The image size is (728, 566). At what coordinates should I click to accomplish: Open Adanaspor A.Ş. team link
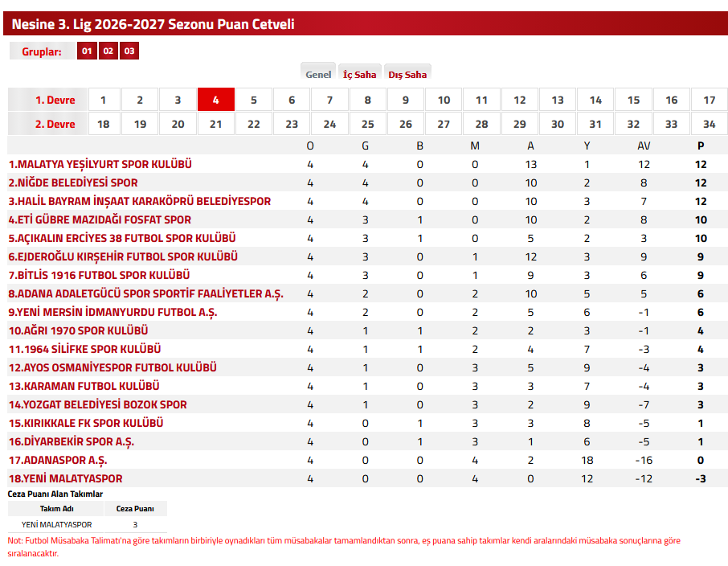[x=58, y=460]
